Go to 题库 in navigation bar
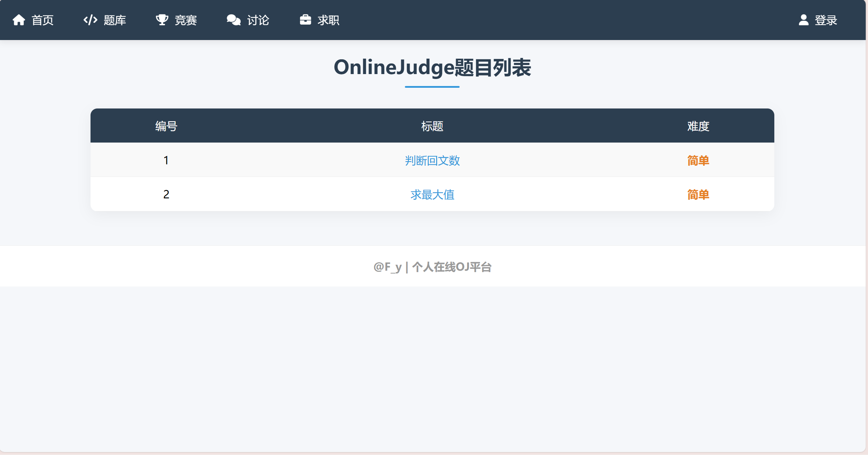The image size is (868, 455). pos(115,20)
